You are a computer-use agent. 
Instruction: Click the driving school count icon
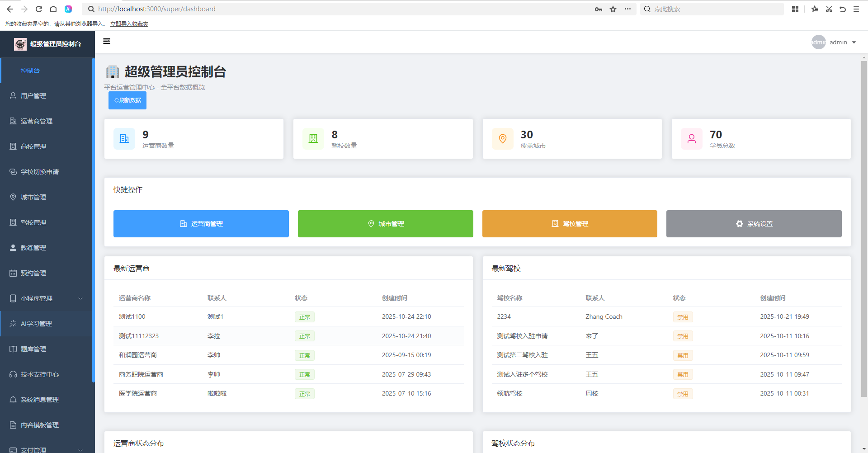click(x=313, y=139)
